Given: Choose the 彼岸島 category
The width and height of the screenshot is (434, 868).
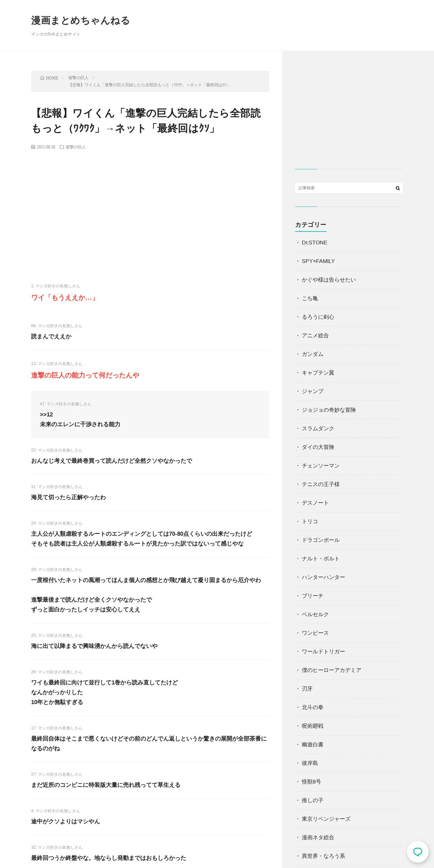Looking at the screenshot, I should tap(310, 763).
